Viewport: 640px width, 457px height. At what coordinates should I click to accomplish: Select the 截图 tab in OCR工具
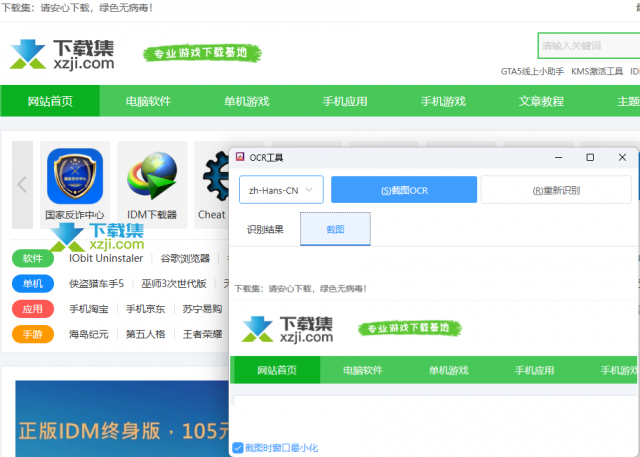335,229
